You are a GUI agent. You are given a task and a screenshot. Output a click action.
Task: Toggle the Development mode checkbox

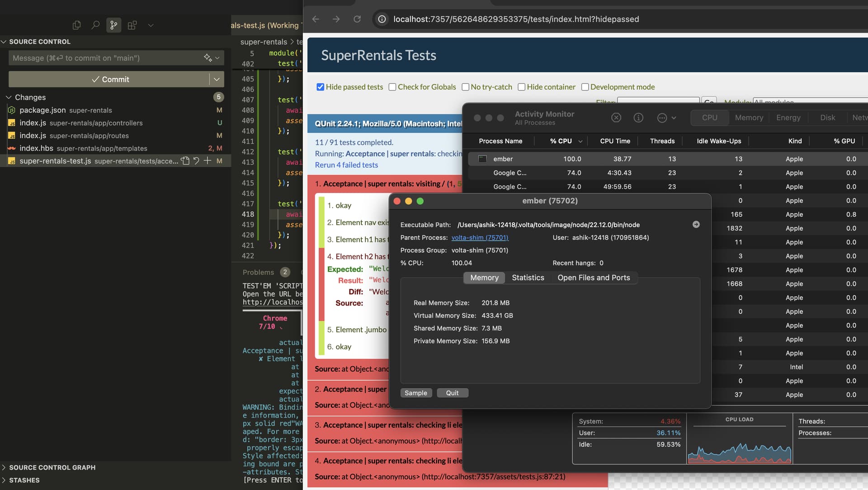(x=585, y=87)
